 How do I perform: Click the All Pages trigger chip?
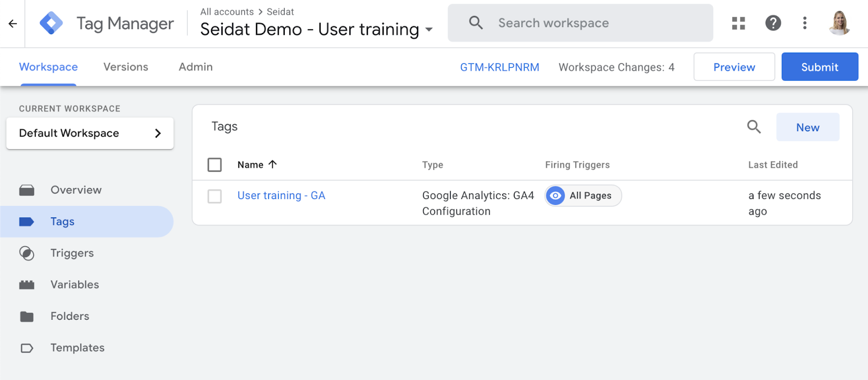[x=583, y=196]
